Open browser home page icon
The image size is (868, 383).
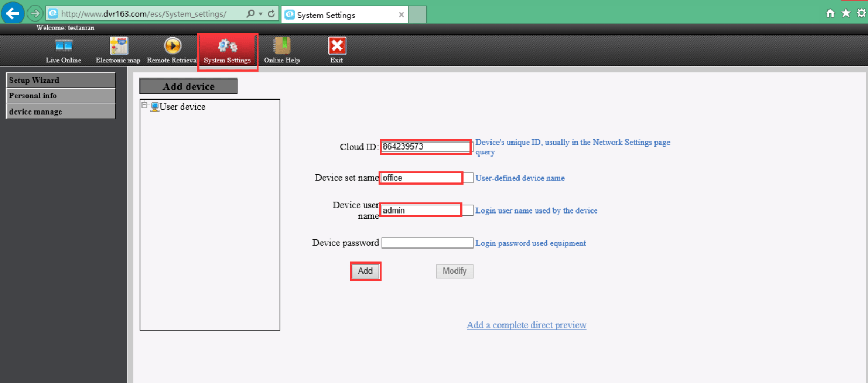pyautogui.click(x=830, y=13)
